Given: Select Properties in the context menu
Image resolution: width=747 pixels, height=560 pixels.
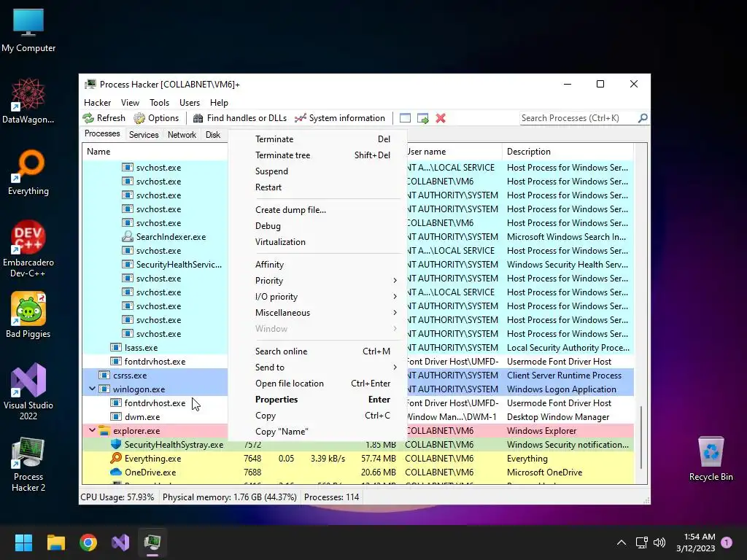Looking at the screenshot, I should click(318, 400).
